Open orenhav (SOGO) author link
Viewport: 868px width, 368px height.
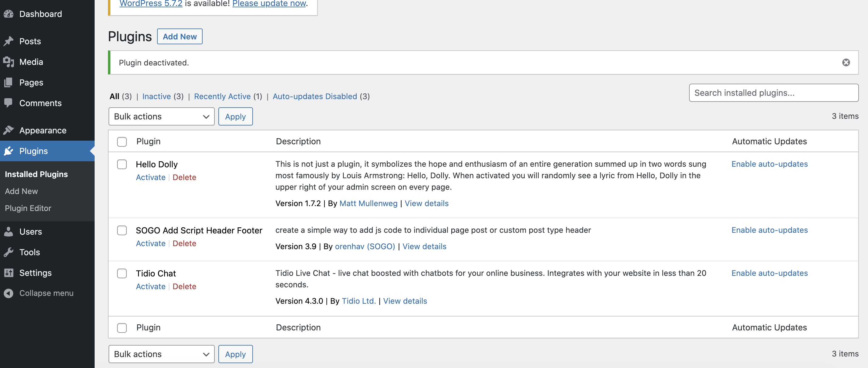click(365, 246)
